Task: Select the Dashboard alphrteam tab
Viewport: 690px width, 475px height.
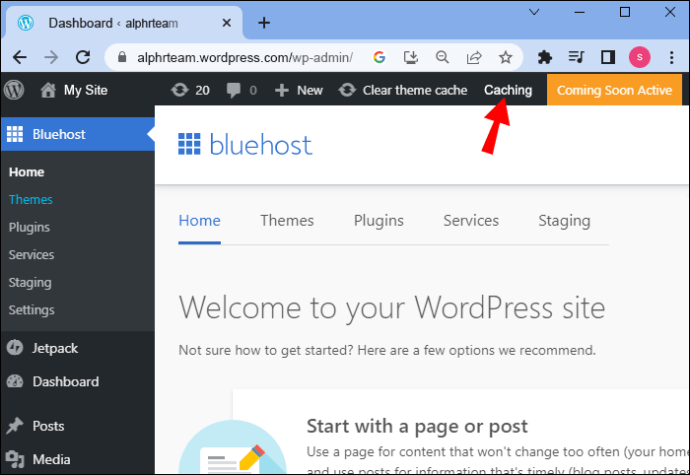Action: tap(122, 23)
